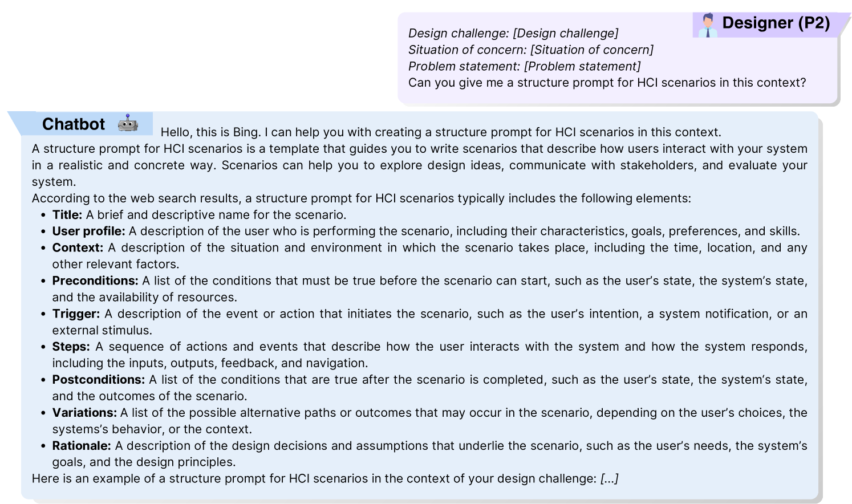The height and width of the screenshot is (504, 852).
Task: Select the 'User profile:' bullet heading
Action: [x=88, y=231]
